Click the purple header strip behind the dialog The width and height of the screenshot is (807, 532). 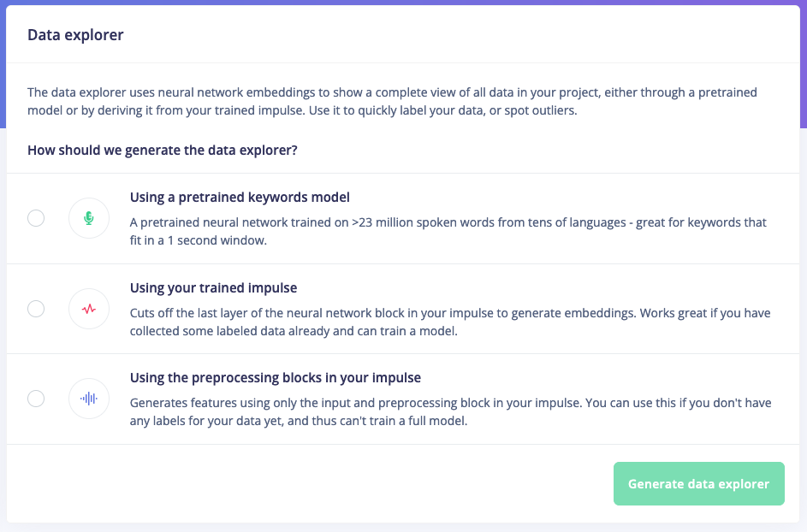pos(404,2)
